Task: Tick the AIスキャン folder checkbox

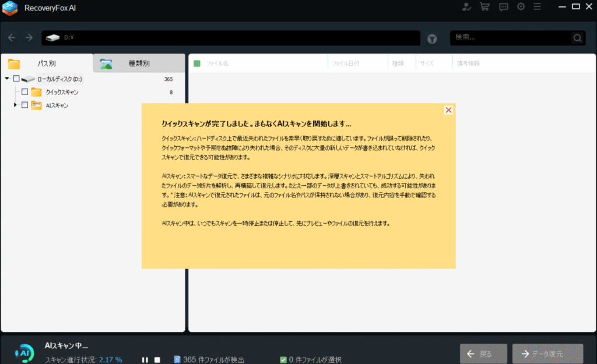Action: point(24,105)
